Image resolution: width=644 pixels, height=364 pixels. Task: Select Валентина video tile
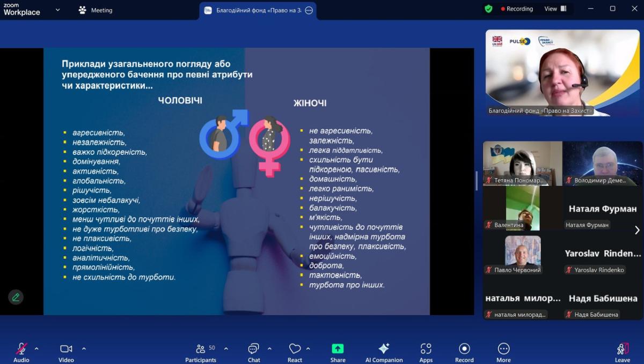pos(523,208)
